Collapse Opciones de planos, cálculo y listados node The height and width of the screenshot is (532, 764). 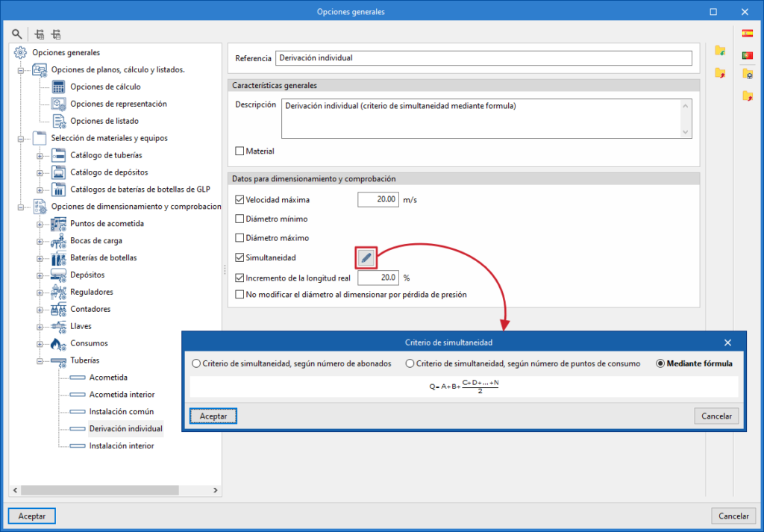pyautogui.click(x=21, y=70)
